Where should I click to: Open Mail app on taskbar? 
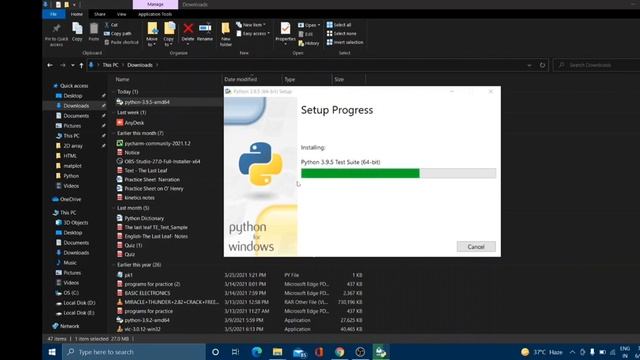(299, 352)
